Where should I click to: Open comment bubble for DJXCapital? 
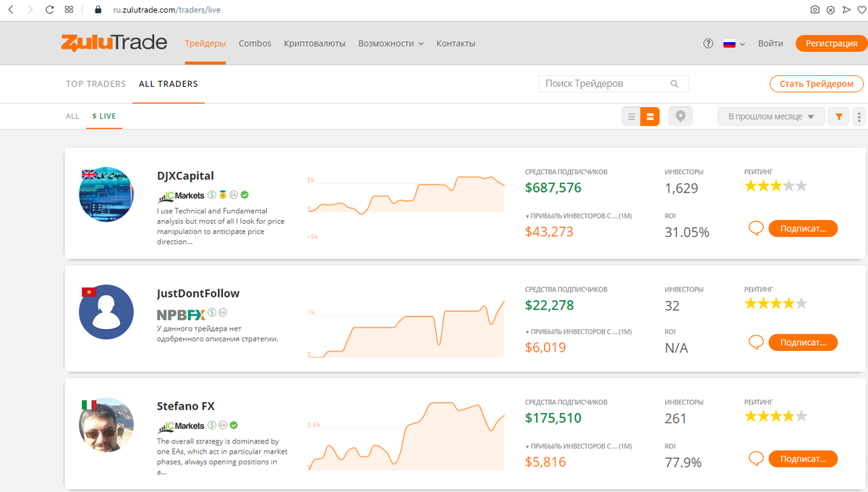coord(756,229)
